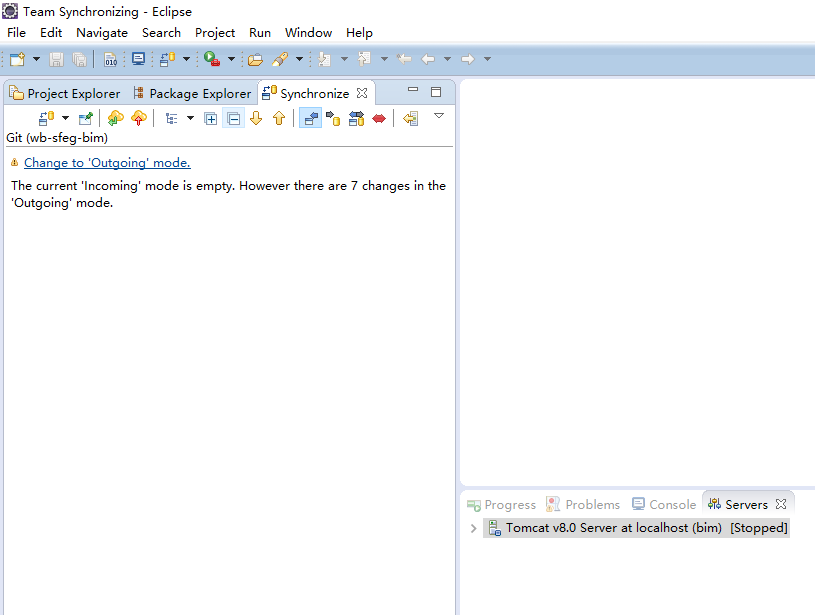The width and height of the screenshot is (815, 615).
Task: Click Synchronize icon in Synchronize view toolbar
Action: 47,119
